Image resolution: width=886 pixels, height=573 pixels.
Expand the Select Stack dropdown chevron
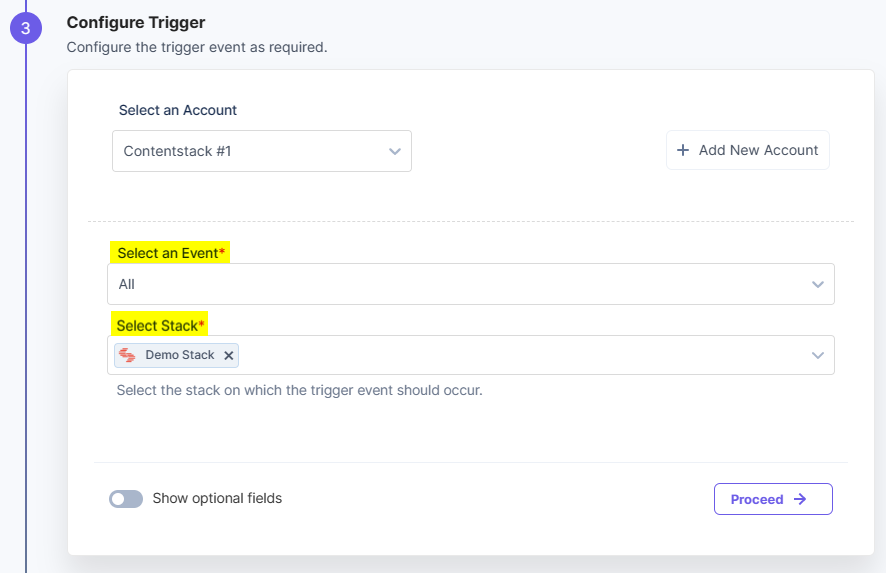pos(818,355)
